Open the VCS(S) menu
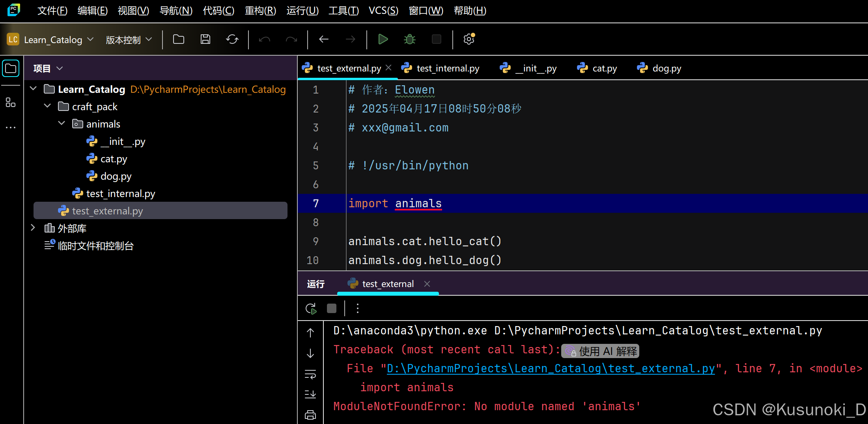Viewport: 868px width, 424px height. [383, 11]
